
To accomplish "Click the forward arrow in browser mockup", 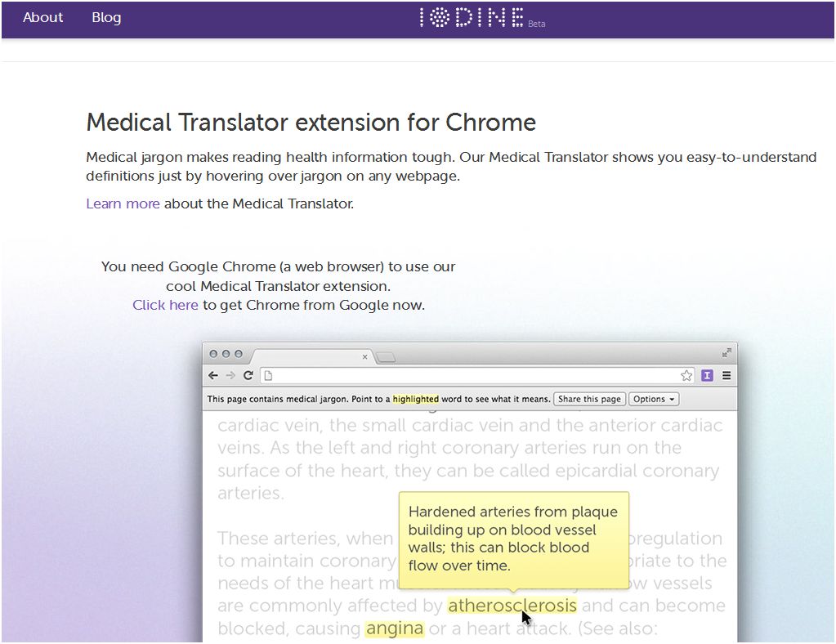I will (230, 375).
